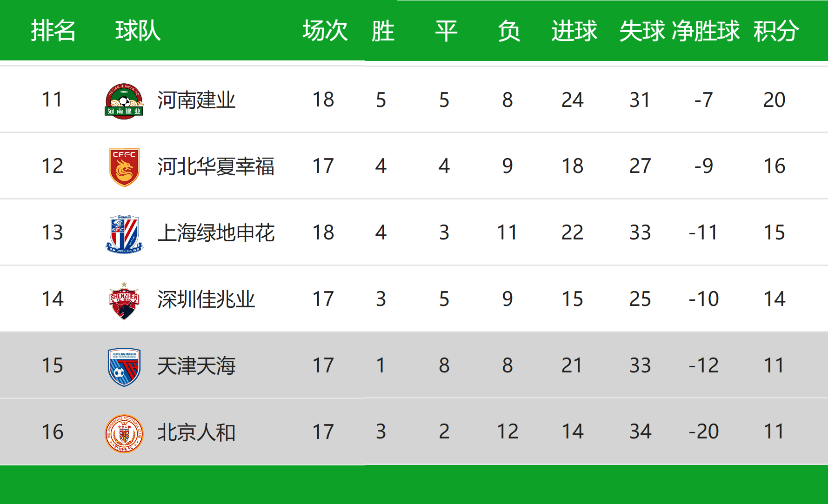The width and height of the screenshot is (828, 504).
Task: Click the 失球 column header
Action: pyautogui.click(x=642, y=31)
